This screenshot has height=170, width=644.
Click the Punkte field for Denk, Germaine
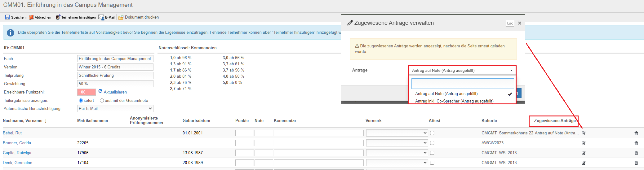[x=245, y=163]
